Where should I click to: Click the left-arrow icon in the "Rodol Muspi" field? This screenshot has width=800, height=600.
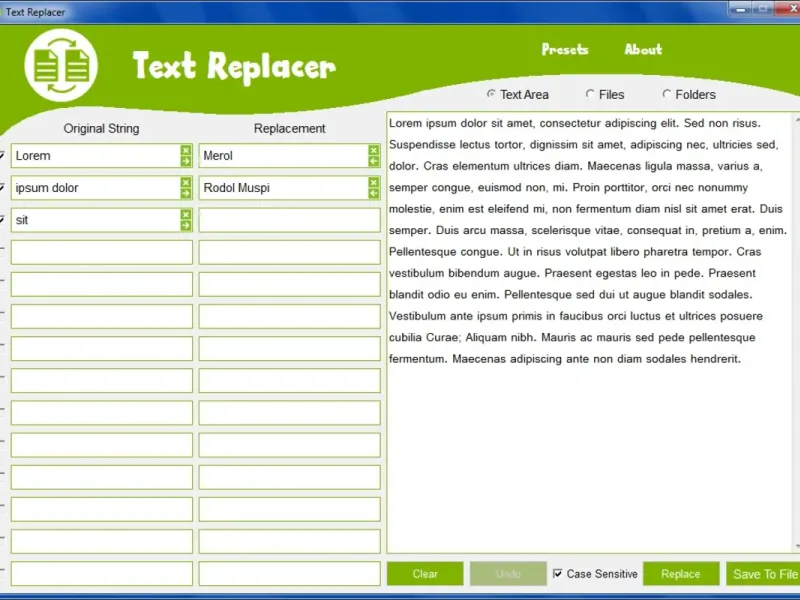tap(373, 193)
